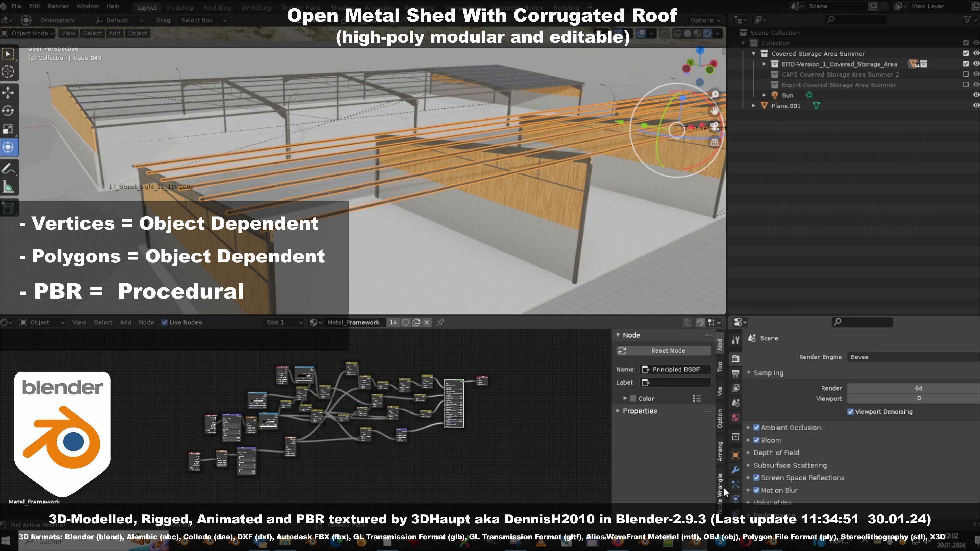Expand the Plane.001 tree item

click(754, 105)
